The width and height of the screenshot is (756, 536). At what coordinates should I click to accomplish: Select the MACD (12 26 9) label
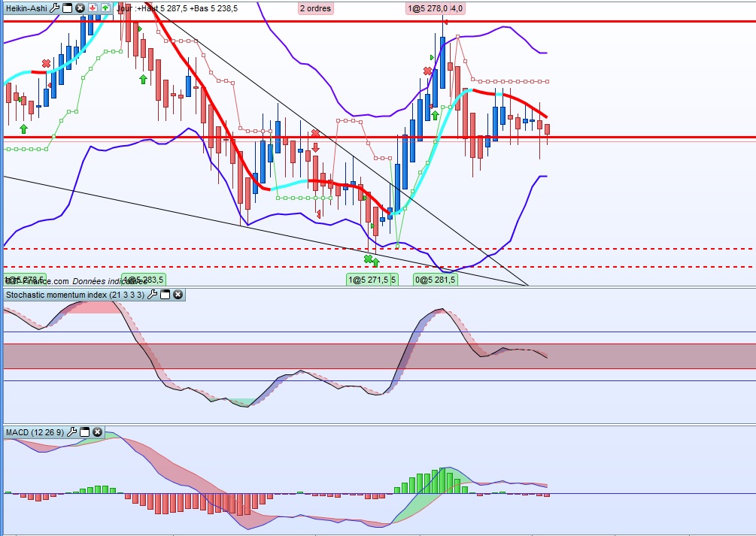(x=35, y=432)
